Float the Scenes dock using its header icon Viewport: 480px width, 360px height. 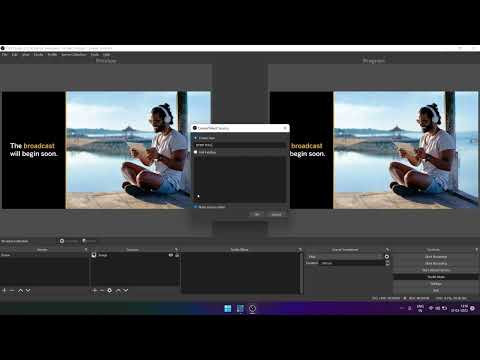click(x=86, y=249)
